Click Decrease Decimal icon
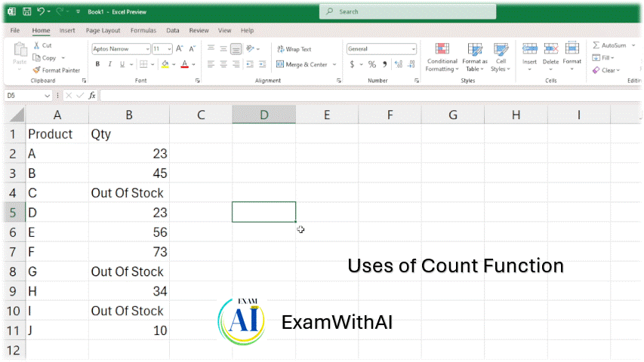 point(411,64)
